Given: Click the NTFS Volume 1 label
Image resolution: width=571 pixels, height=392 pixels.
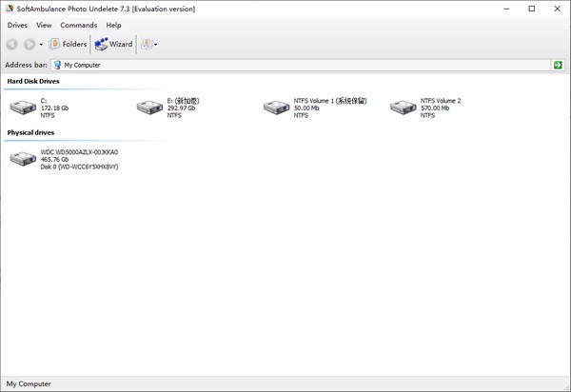Looking at the screenshot, I should [x=330, y=101].
